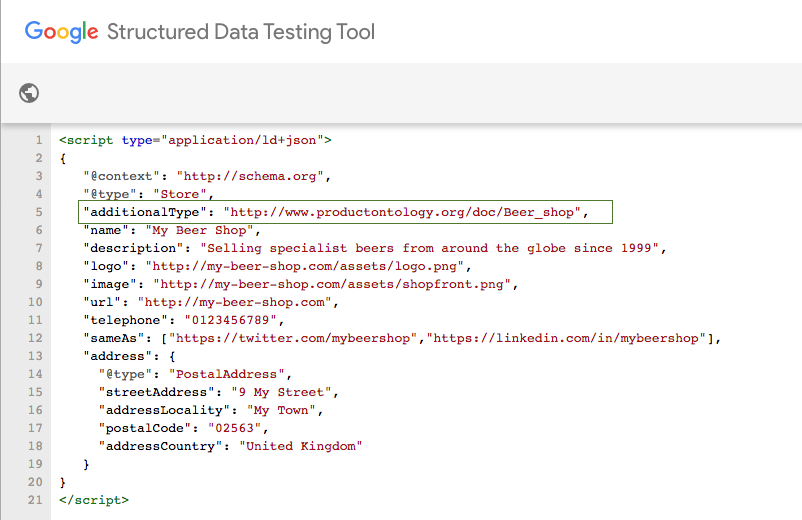Place cursor on "United Kingdom" country value
This screenshot has width=802, height=520.
(299, 446)
